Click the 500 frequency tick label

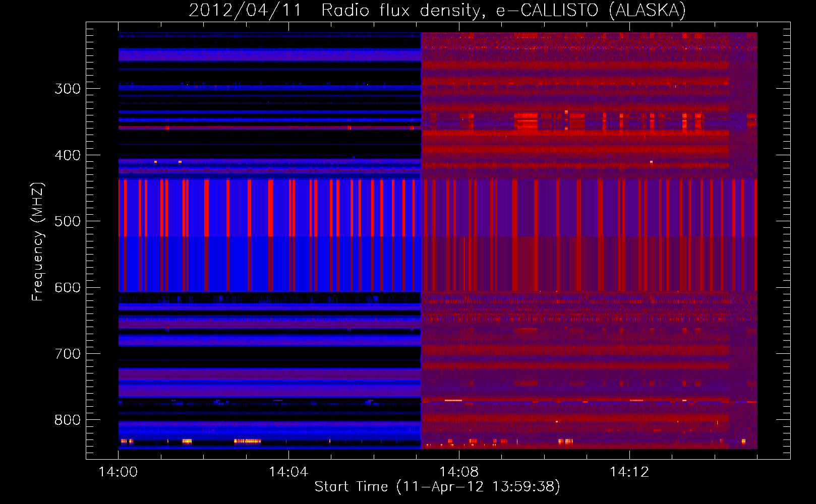[x=68, y=221]
